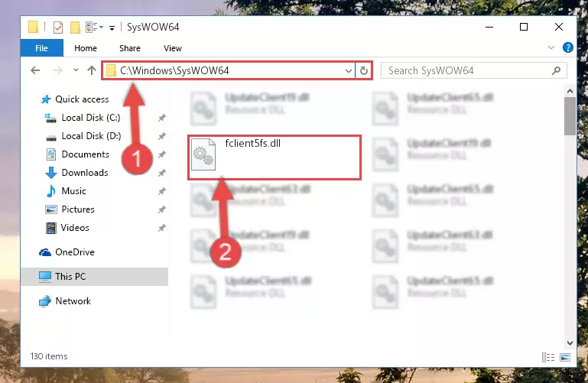Open the View ribbon tab
Screen dimensions: 588x383
[x=173, y=48]
